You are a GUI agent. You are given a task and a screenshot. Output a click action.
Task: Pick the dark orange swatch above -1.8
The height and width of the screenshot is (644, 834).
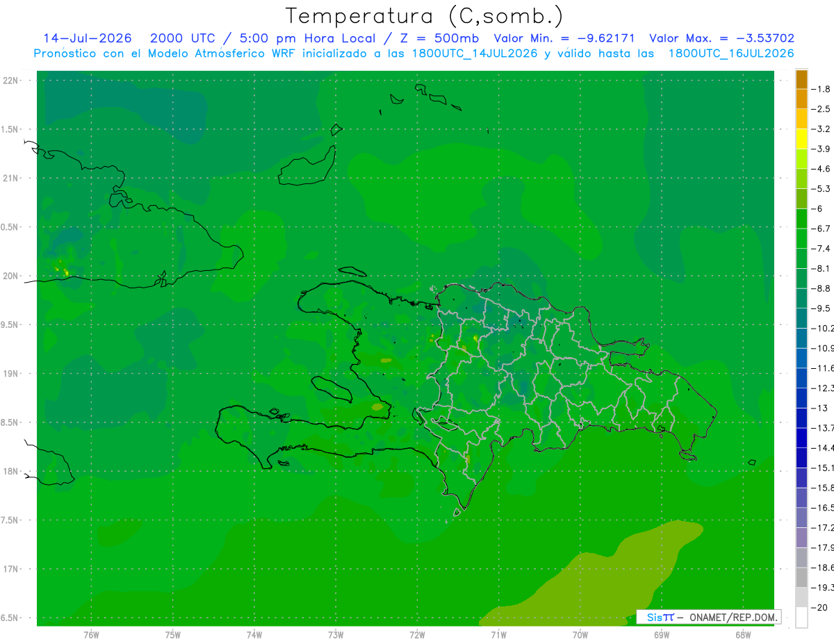tap(801, 79)
